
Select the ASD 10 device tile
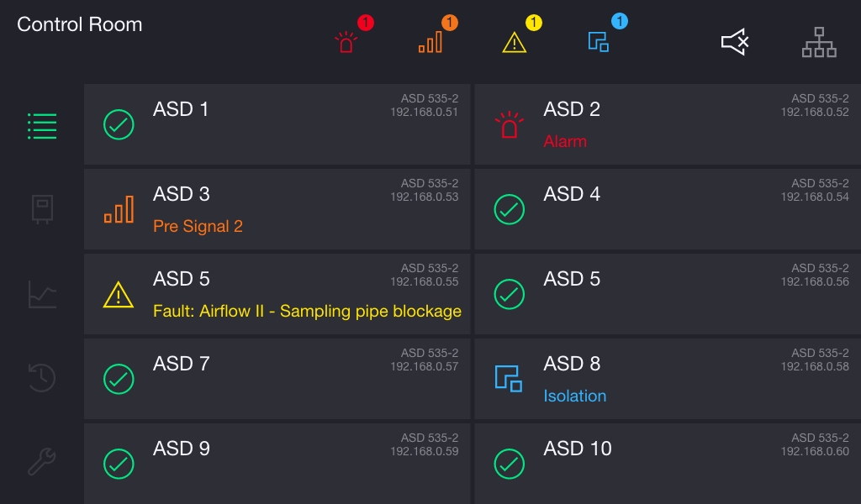pyautogui.click(x=669, y=462)
